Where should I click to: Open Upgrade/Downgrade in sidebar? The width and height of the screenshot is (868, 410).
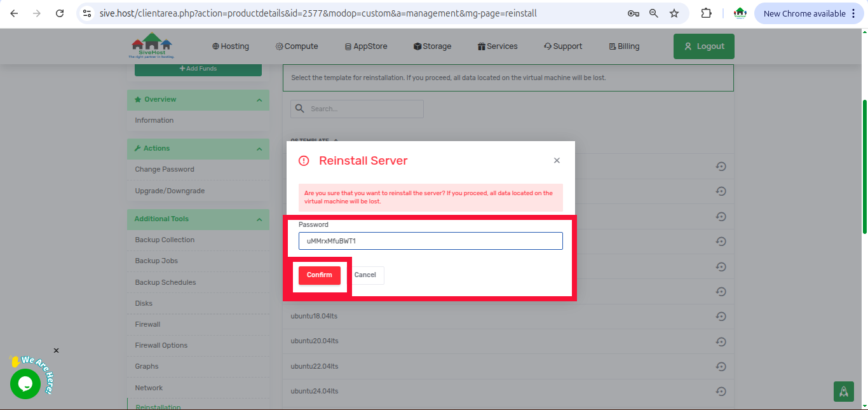pos(170,191)
